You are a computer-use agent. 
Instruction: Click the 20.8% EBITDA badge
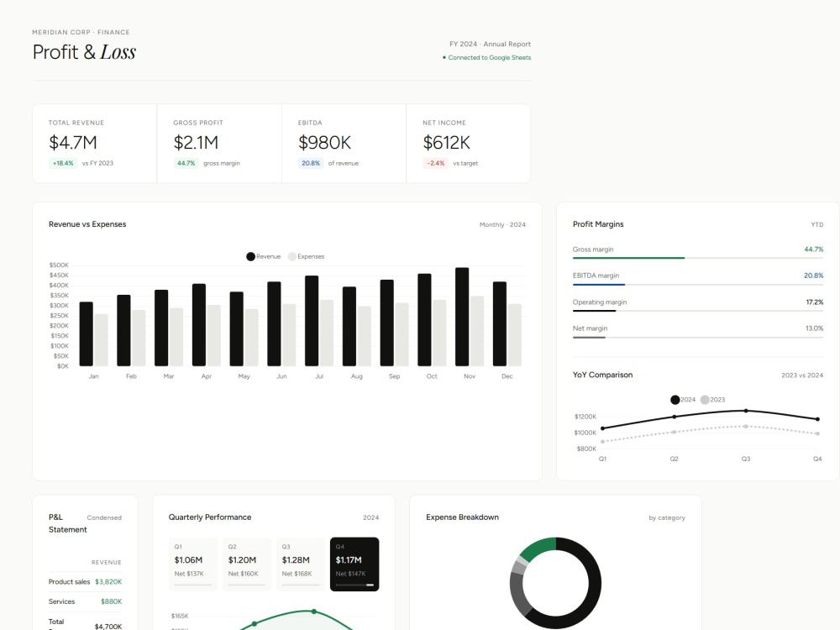[x=311, y=164]
